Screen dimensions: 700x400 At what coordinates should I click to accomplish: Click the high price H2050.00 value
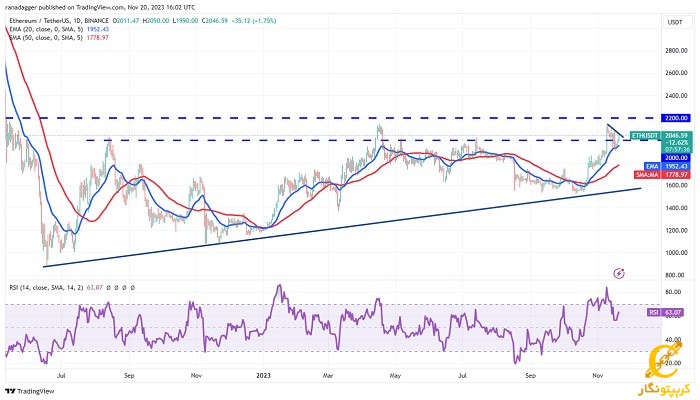tap(155, 21)
